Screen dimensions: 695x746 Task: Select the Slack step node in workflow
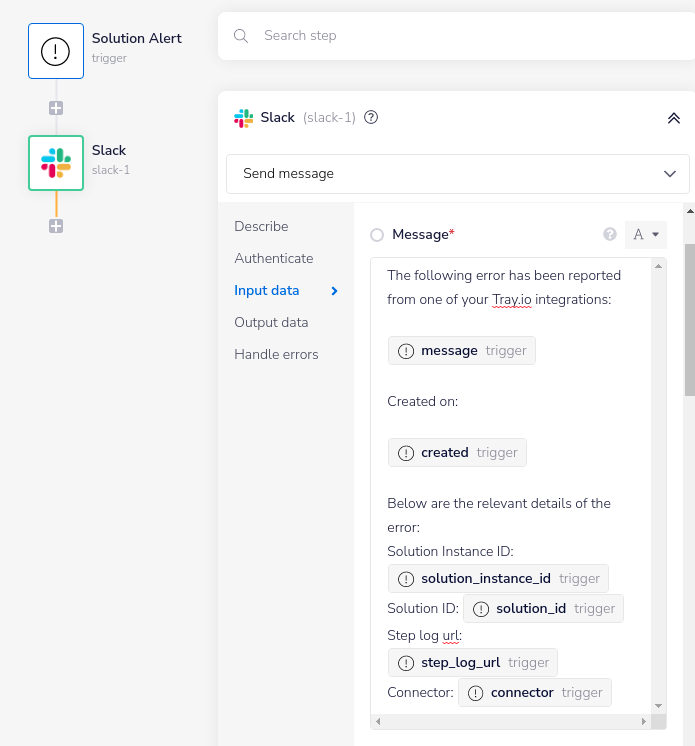point(56,162)
